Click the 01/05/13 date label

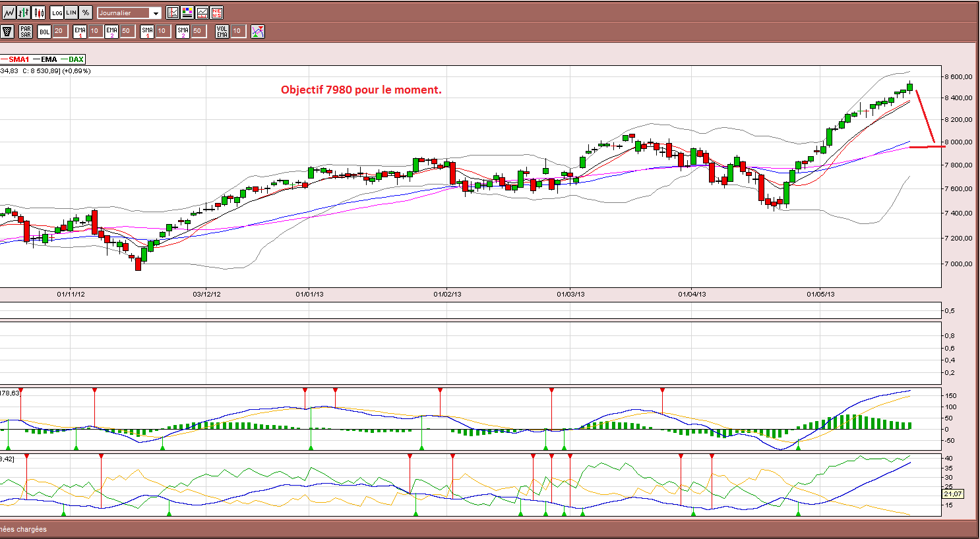tap(820, 294)
